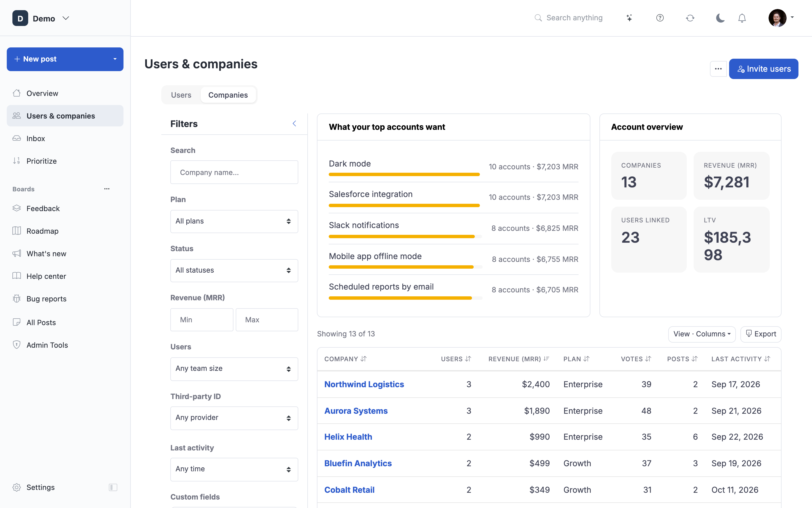The height and width of the screenshot is (508, 812).
Task: Click the Prioritize sort icon
Action: pyautogui.click(x=17, y=161)
